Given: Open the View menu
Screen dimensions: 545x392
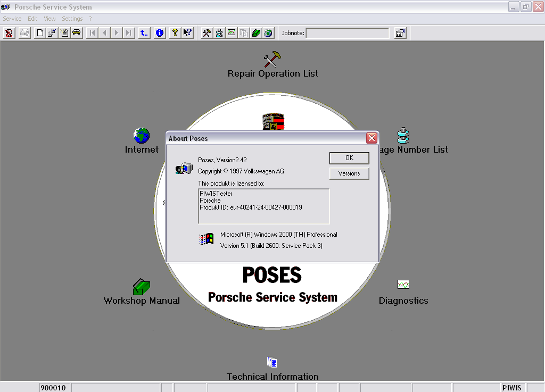Looking at the screenshot, I should (x=49, y=19).
